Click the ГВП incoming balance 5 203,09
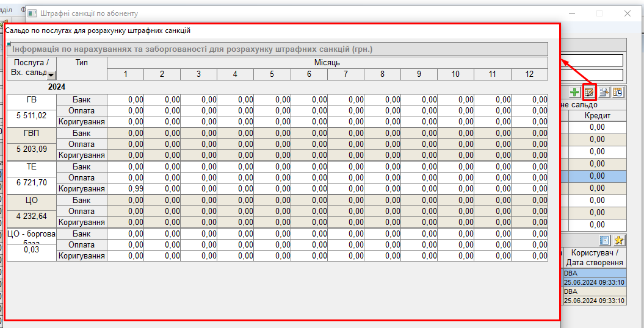 pos(31,149)
